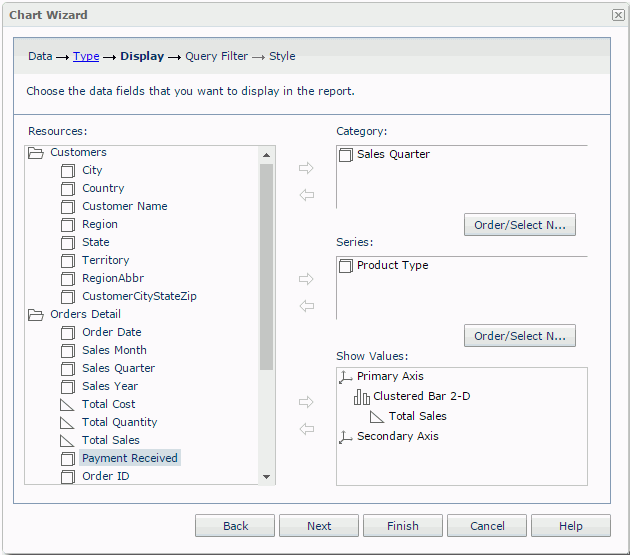630x555 pixels.
Task: Select Sales Quarter in Resources list
Action: [119, 368]
